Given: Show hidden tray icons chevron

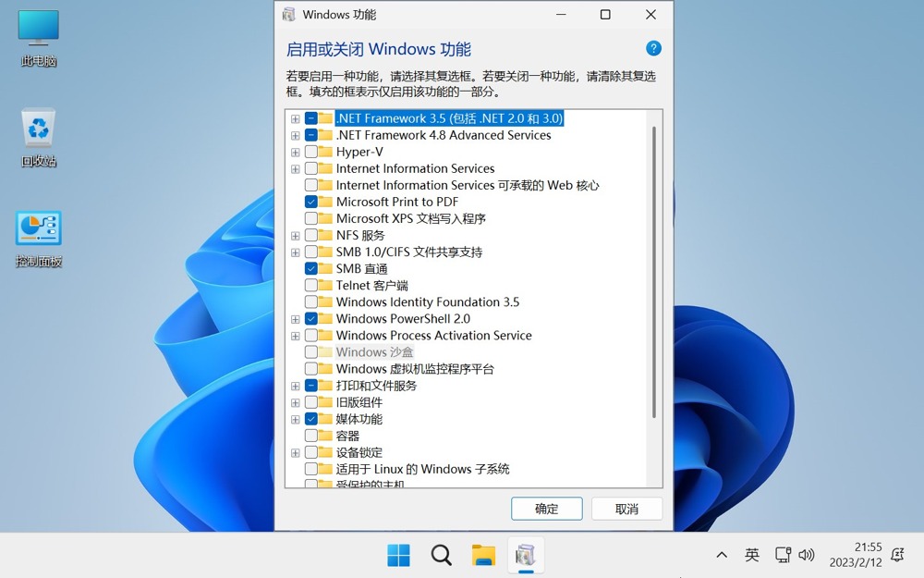Looking at the screenshot, I should click(722, 555).
